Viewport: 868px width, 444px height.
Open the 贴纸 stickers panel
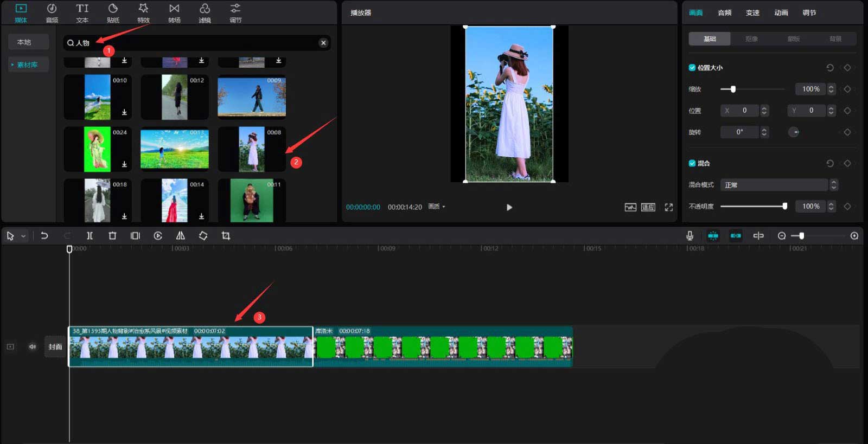[x=113, y=13]
